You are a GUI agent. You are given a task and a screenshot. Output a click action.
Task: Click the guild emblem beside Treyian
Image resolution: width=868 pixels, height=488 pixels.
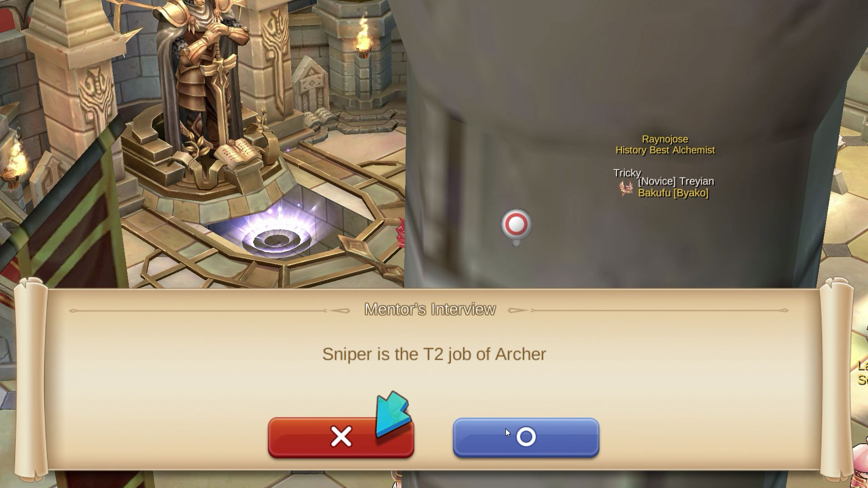click(x=626, y=188)
